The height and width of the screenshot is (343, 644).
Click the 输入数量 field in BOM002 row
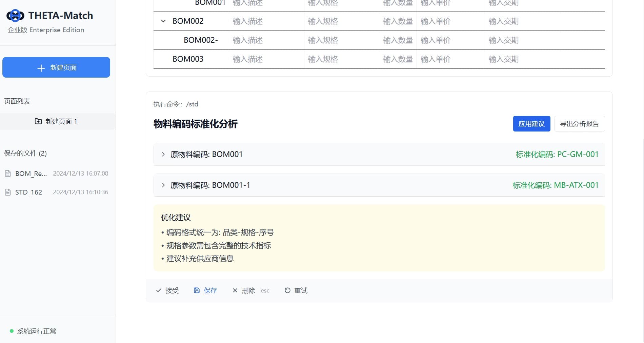coord(397,21)
